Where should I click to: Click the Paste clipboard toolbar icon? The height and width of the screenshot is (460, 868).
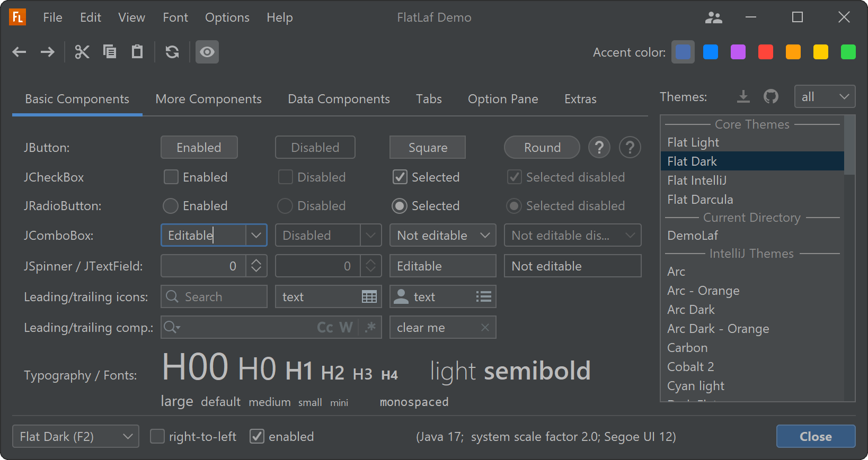point(137,52)
